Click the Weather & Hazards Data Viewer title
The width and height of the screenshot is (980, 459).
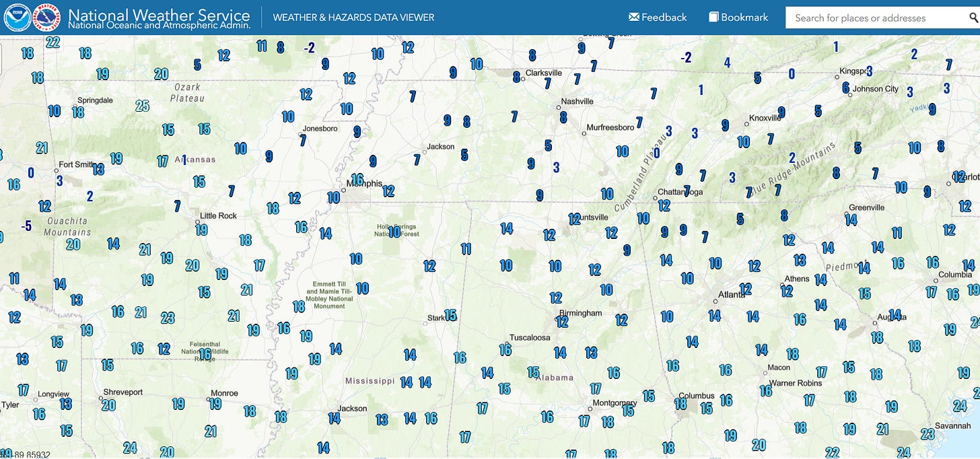[353, 17]
